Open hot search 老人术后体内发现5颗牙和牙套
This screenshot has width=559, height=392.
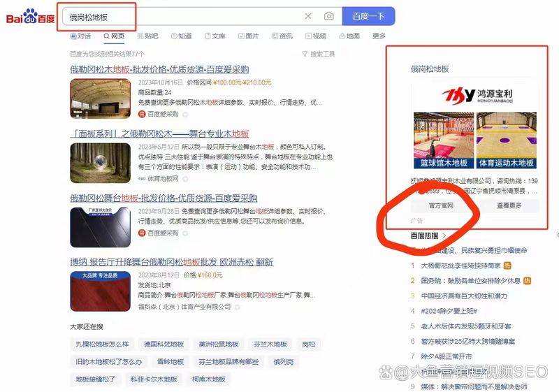click(466, 326)
